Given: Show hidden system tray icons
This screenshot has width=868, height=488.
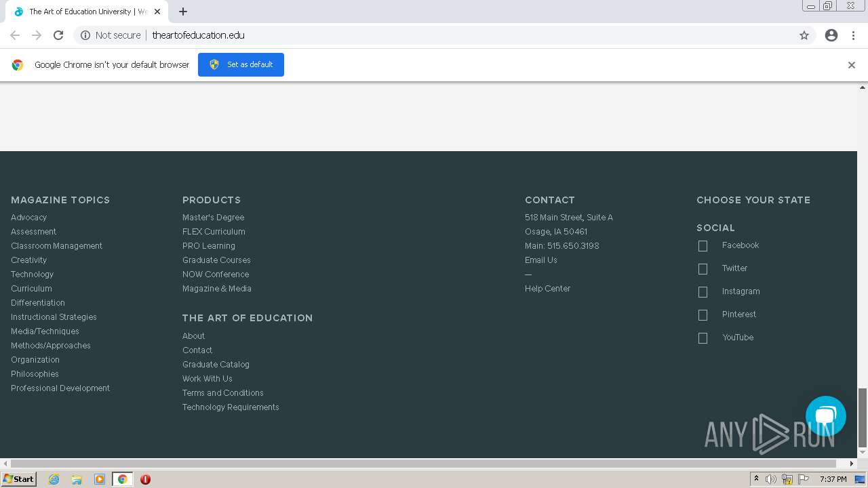Looking at the screenshot, I should tap(756, 479).
